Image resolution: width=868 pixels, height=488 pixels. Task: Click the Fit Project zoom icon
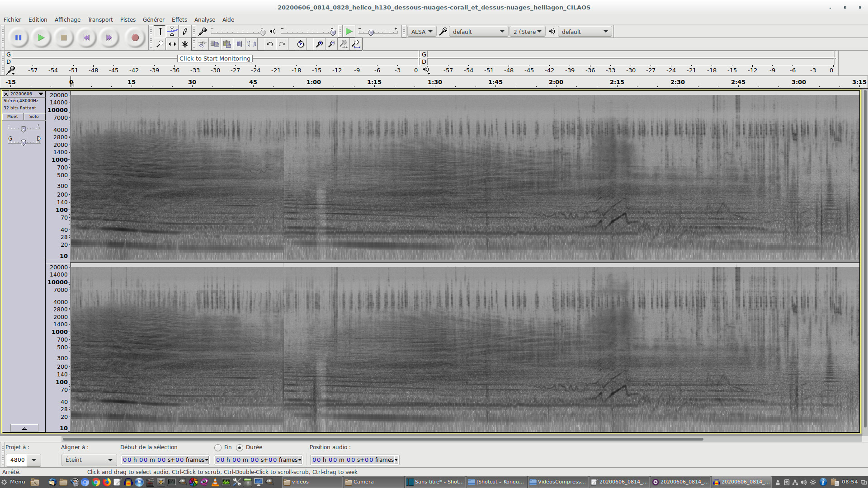[356, 44]
